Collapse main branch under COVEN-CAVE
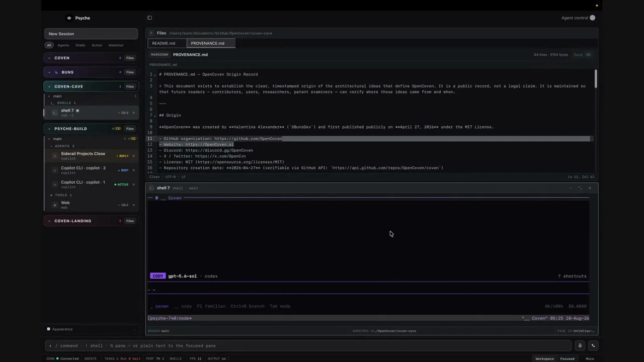Viewport: 644px width, 362px height. [49, 96]
